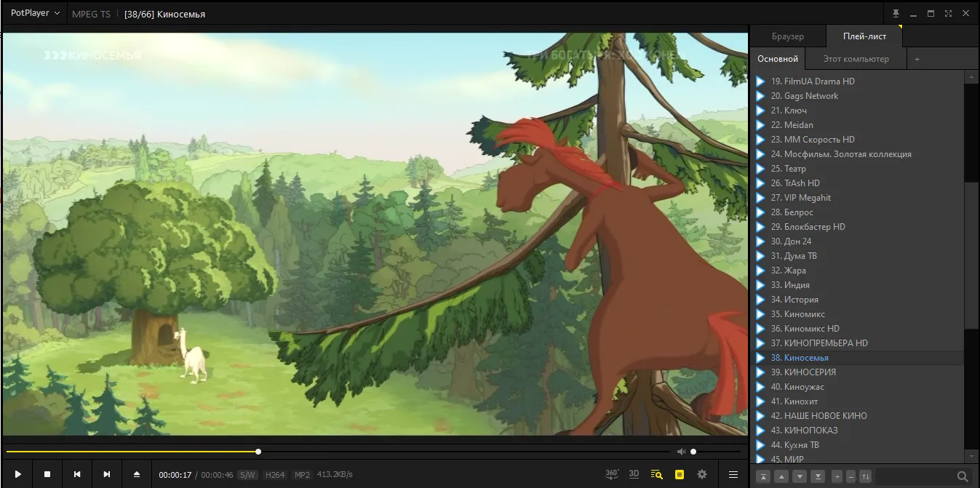Switch to the Браузер tab

788,36
